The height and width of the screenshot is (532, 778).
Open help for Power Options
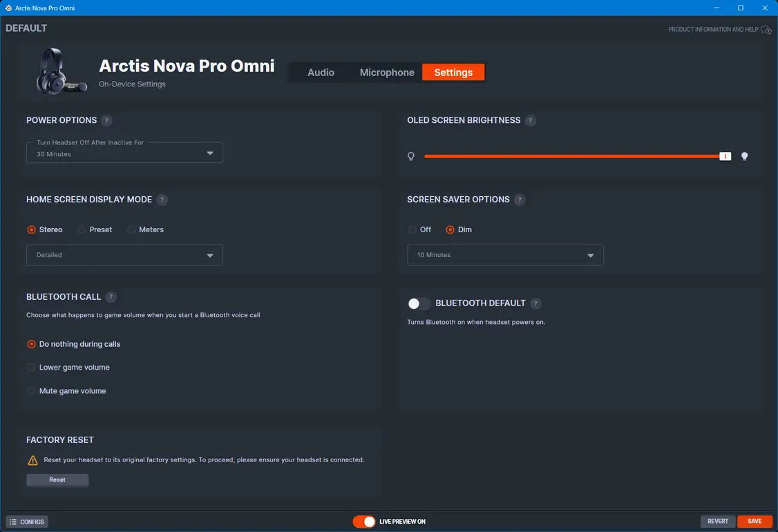click(x=106, y=121)
